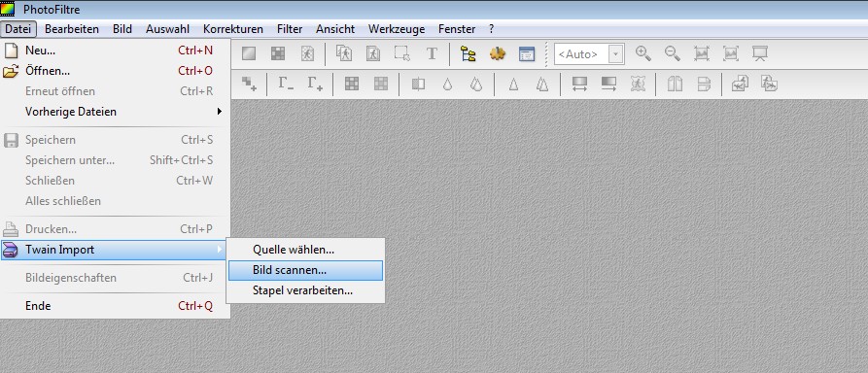Click the image size icon

click(344, 53)
